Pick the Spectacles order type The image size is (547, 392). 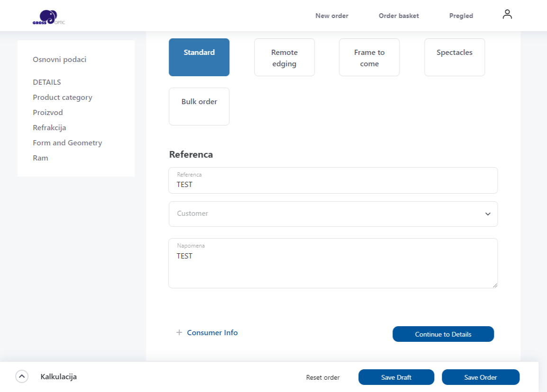click(455, 57)
